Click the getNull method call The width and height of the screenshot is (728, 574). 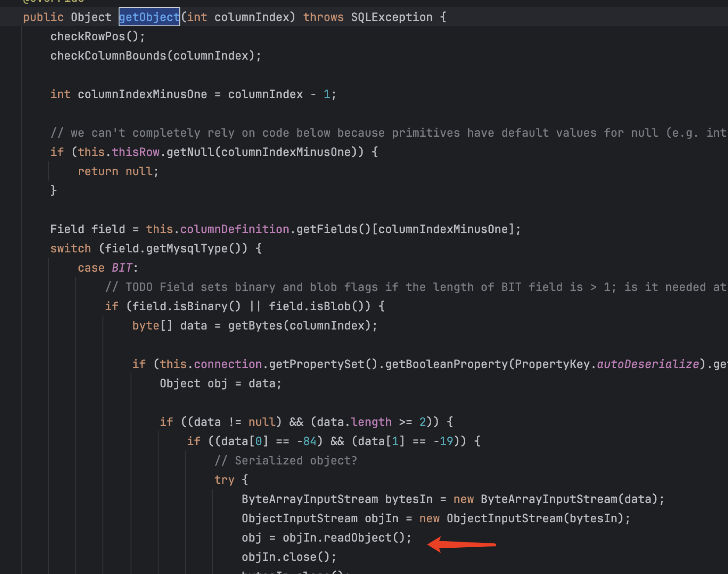click(x=191, y=152)
